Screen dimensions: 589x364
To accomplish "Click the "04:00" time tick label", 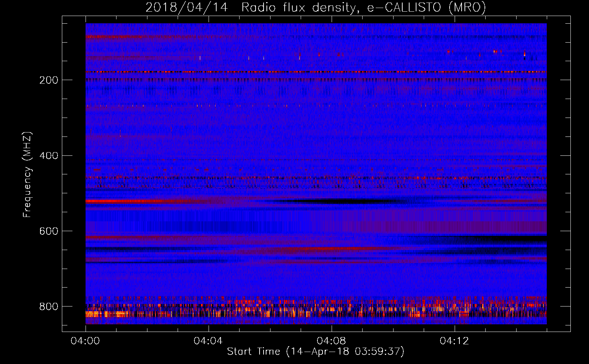I will pyautogui.click(x=86, y=341).
